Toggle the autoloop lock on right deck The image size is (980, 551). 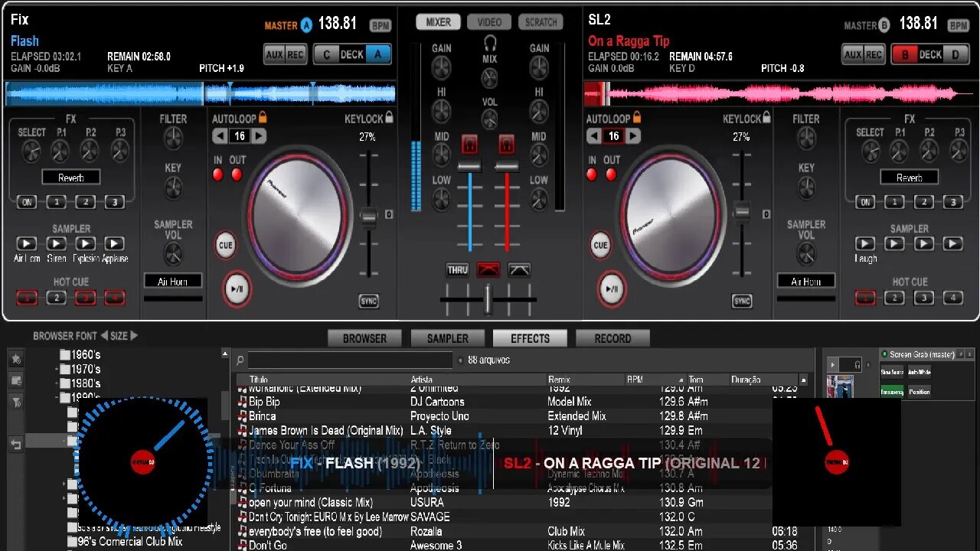coord(637,118)
